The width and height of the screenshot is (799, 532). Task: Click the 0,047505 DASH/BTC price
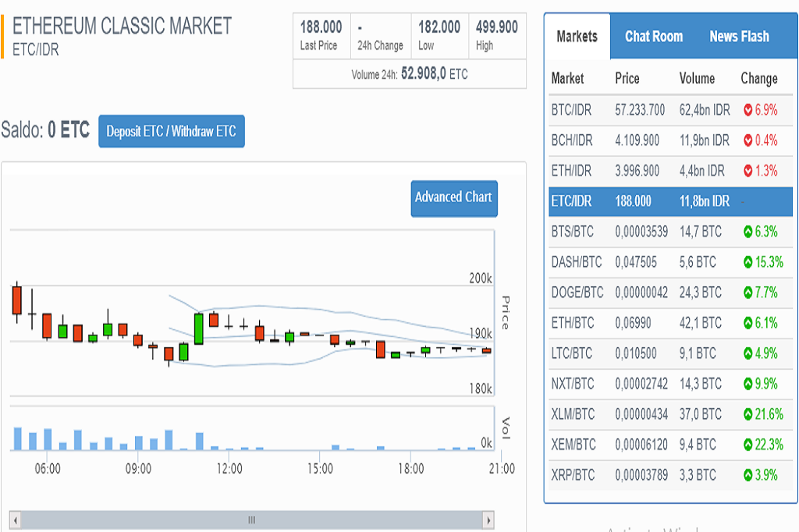pyautogui.click(x=636, y=262)
